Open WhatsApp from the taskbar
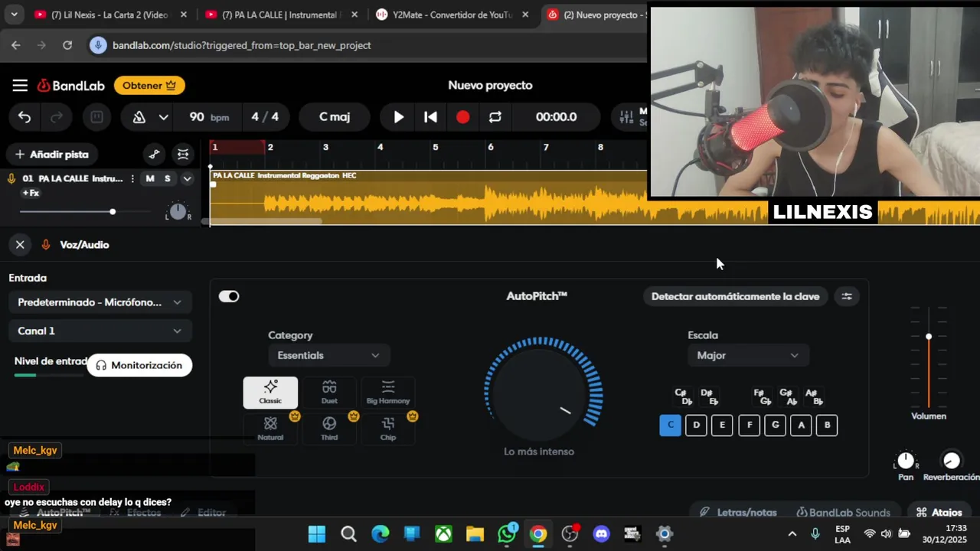The height and width of the screenshot is (551, 980). coord(507,534)
